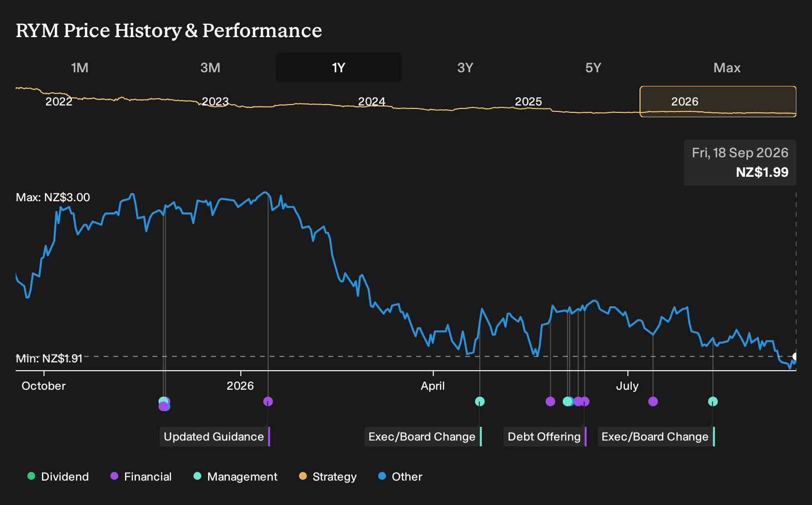Image resolution: width=812 pixels, height=505 pixels.
Task: Click the green Dividend legend dot
Action: coord(31,476)
